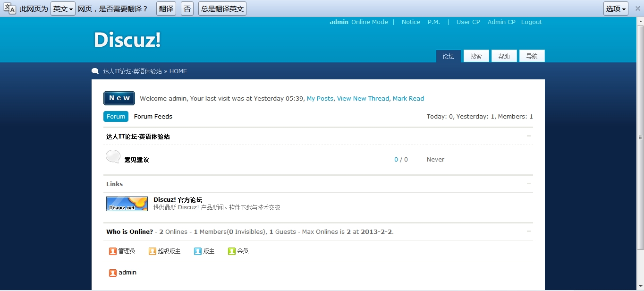Click the vertical scrollbar thumb

pos(640,137)
